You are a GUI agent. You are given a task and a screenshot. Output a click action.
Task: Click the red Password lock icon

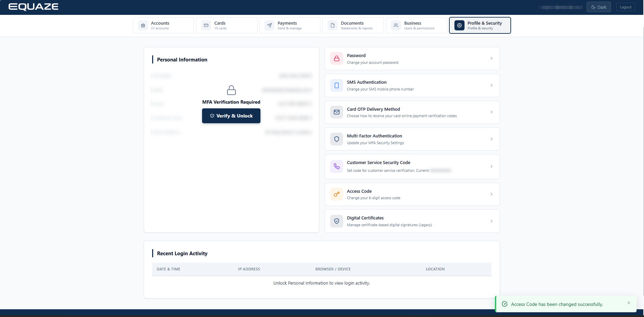337,59
